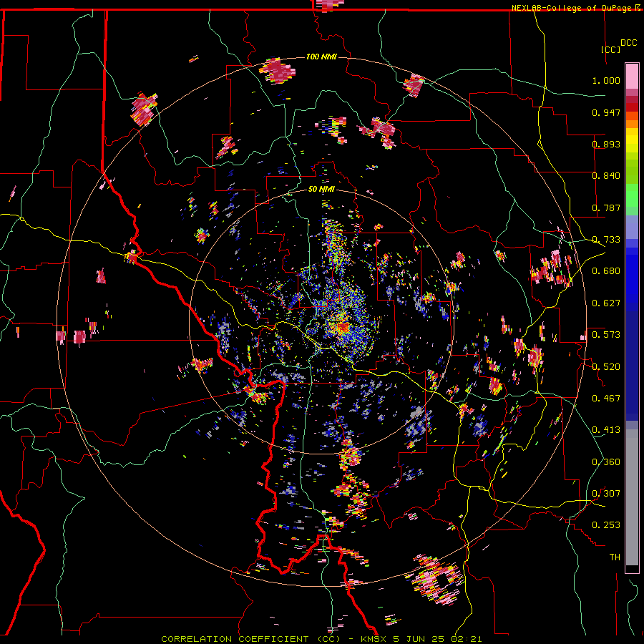Click the 0.947 scale value
The height and width of the screenshot is (644, 644).
606,112
